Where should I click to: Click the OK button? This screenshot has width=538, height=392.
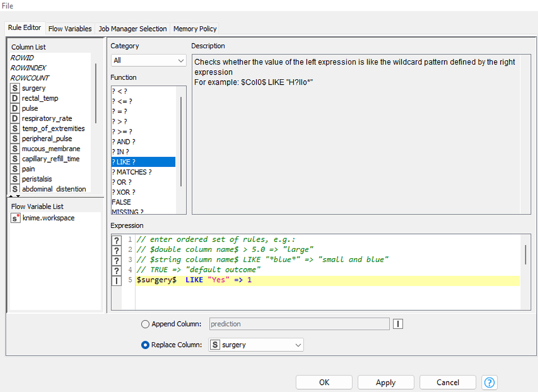[x=324, y=382]
